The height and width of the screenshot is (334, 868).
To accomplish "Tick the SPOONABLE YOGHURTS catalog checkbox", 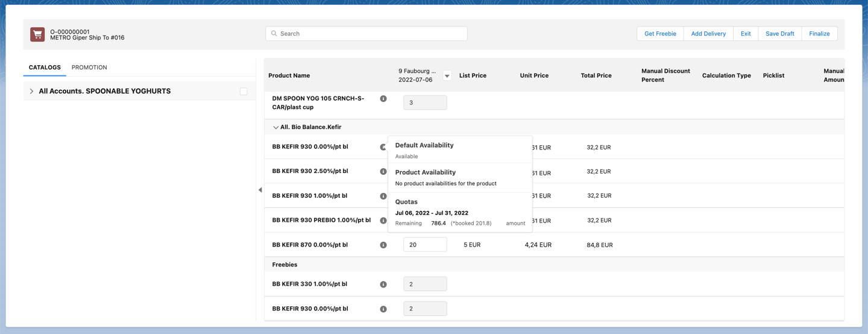I will [x=244, y=92].
